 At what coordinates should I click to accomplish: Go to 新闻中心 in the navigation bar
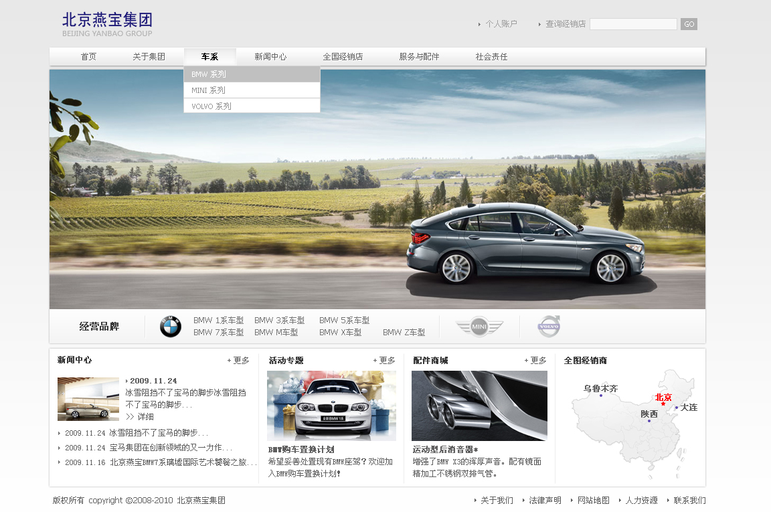click(270, 56)
